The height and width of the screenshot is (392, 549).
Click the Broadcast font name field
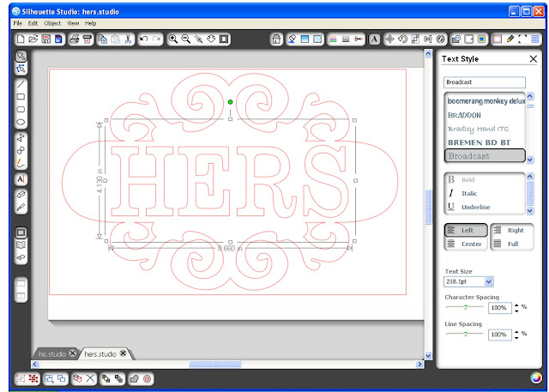pos(485,82)
